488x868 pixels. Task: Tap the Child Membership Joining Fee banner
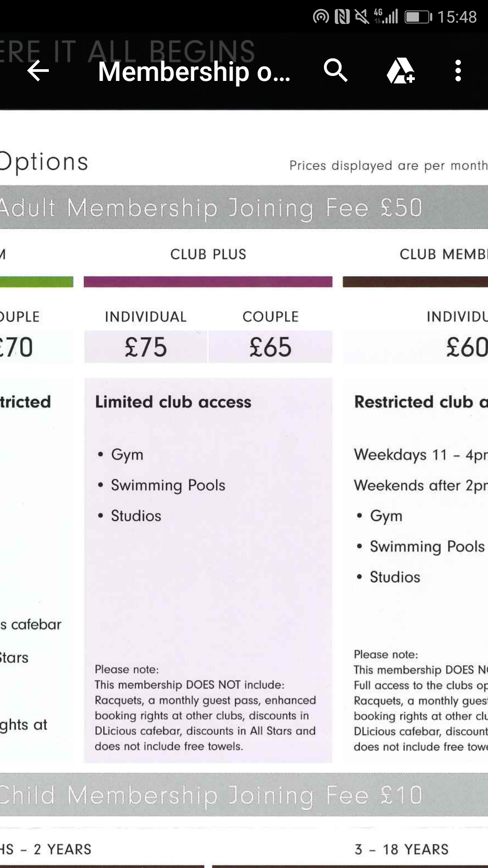pyautogui.click(x=244, y=795)
